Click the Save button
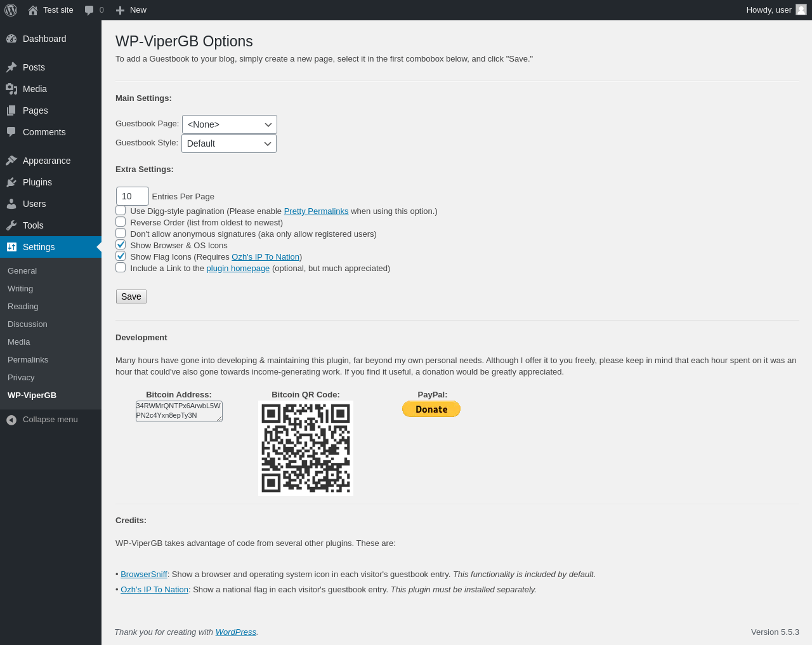812x645 pixels. (131, 296)
